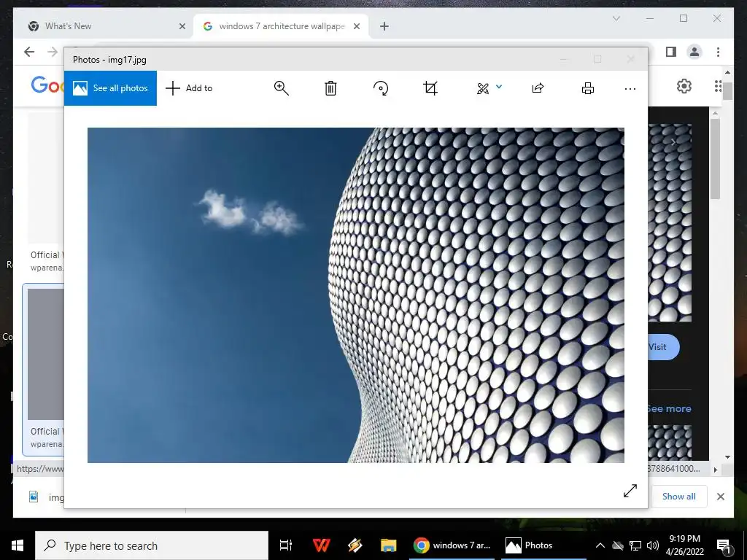Close the Chrome downloads bar
Viewport: 747px width, 560px height.
(720, 497)
